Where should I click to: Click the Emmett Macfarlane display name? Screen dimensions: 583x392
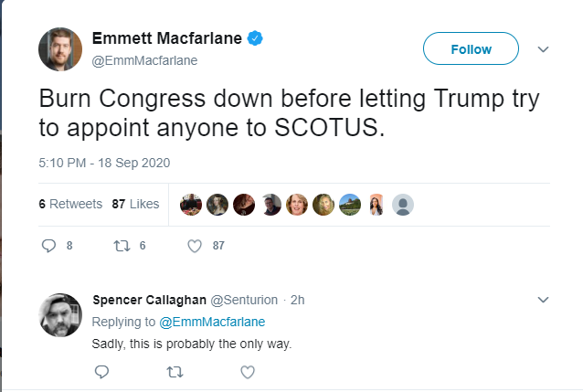(x=167, y=38)
